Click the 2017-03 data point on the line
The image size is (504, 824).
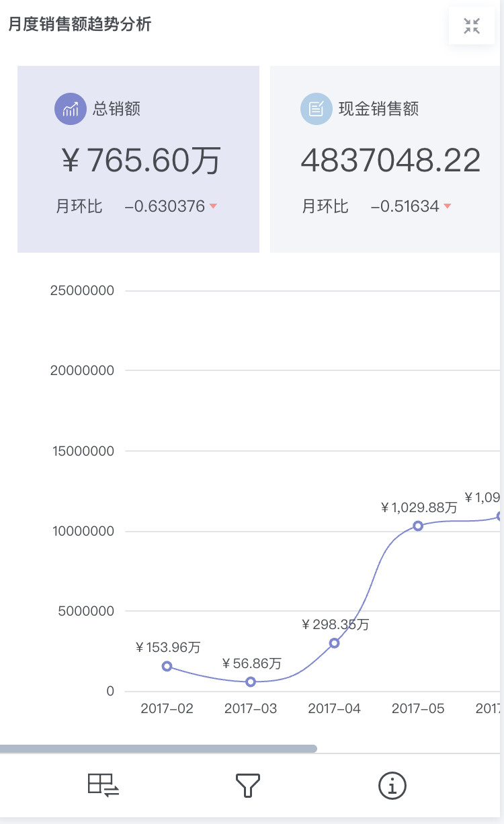[251, 682]
